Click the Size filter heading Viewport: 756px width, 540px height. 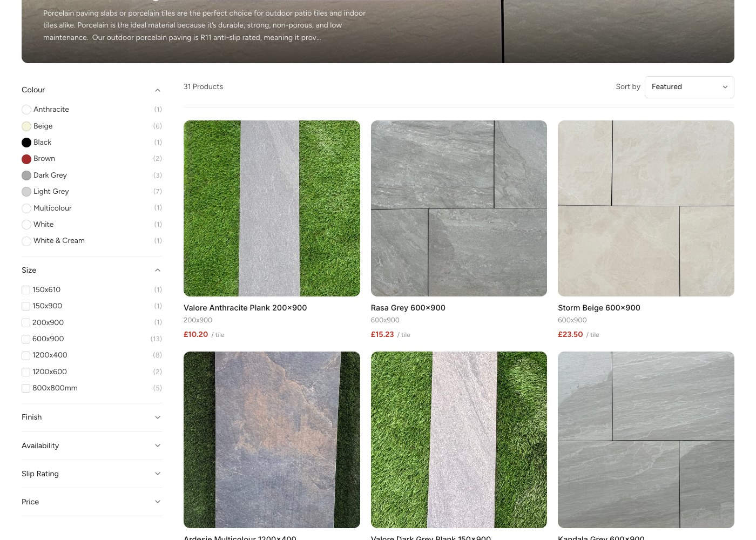29,271
